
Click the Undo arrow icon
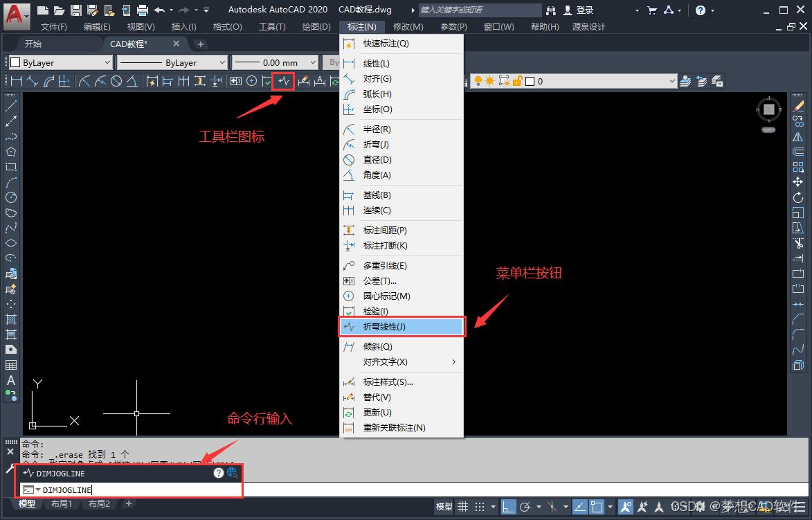point(159,10)
